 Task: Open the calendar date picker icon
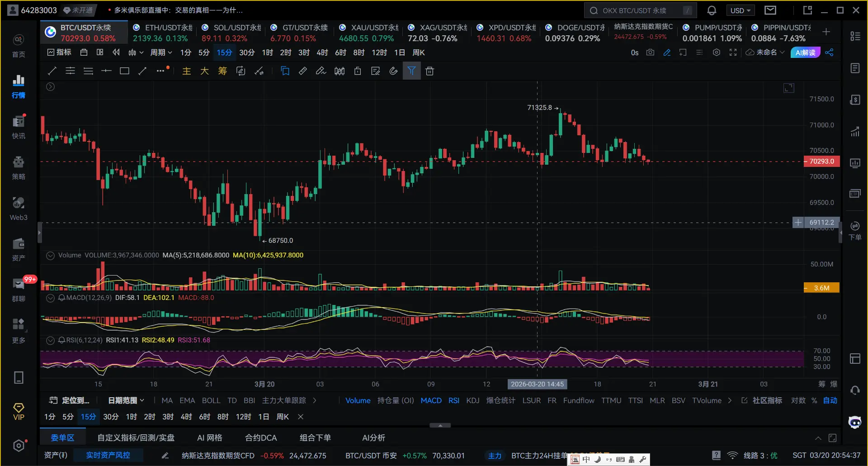click(84, 52)
